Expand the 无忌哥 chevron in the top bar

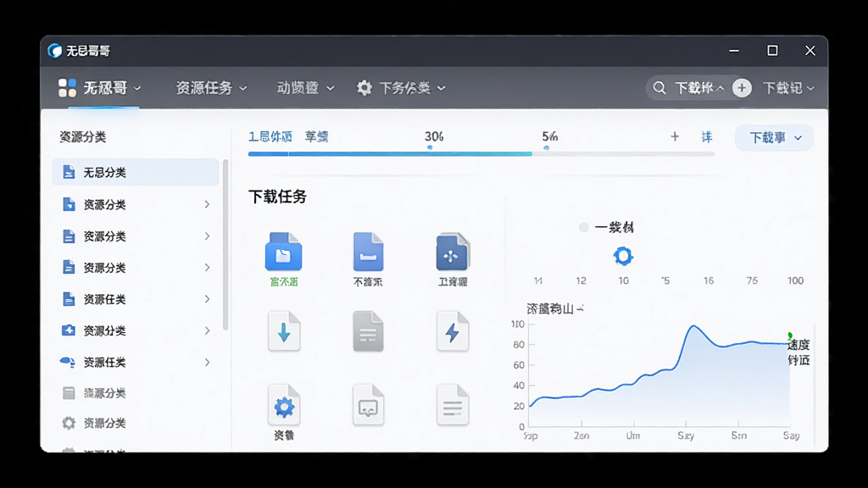137,88
